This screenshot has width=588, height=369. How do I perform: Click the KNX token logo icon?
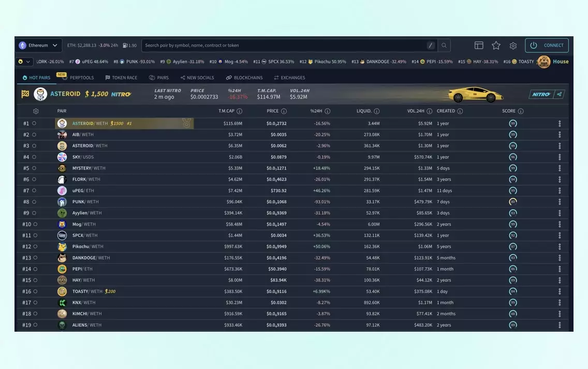[x=62, y=303]
